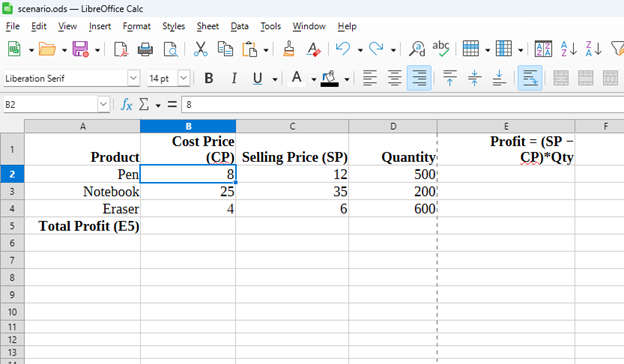
Task: Undo the last action
Action: tap(343, 49)
